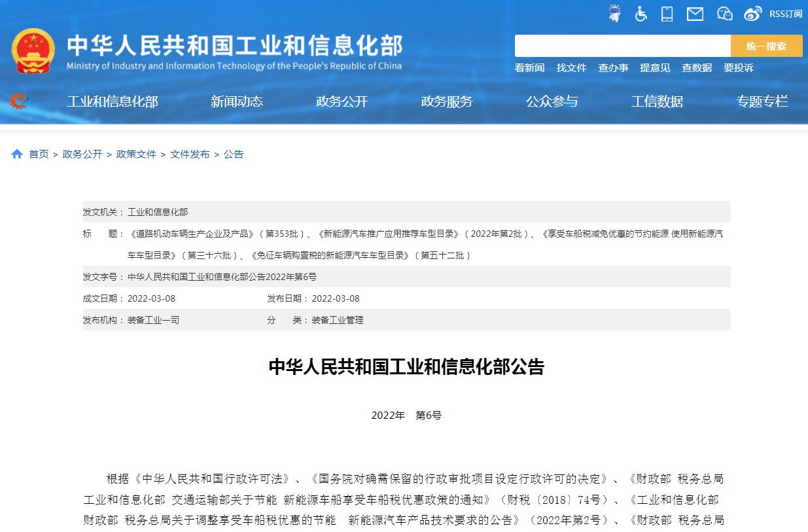Open 工信数据 navigation menu

(657, 101)
